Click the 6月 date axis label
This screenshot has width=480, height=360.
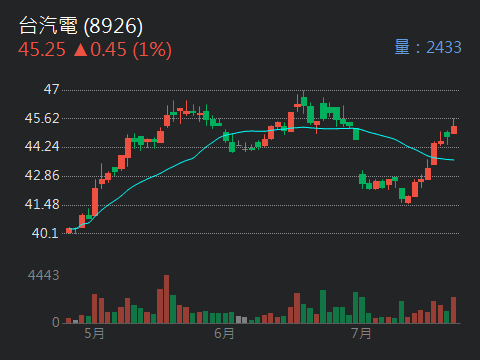point(224,333)
